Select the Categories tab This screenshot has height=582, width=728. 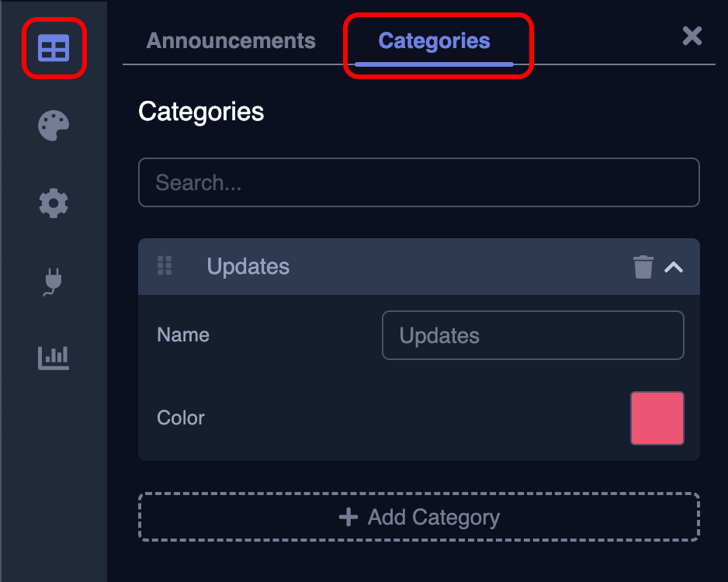point(434,41)
